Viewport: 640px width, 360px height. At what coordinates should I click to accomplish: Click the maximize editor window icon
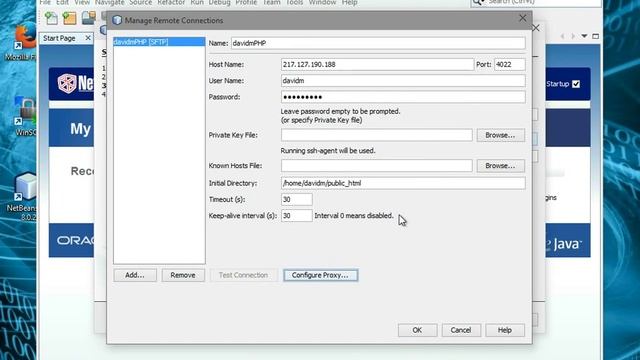[596, 36]
